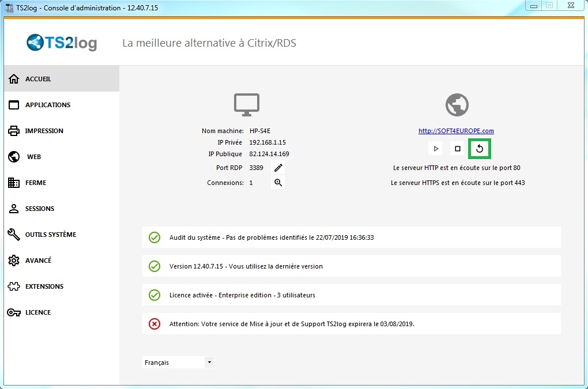The width and height of the screenshot is (588, 389).
Task: Go to the Avancé settings section
Action: pyautogui.click(x=62, y=260)
